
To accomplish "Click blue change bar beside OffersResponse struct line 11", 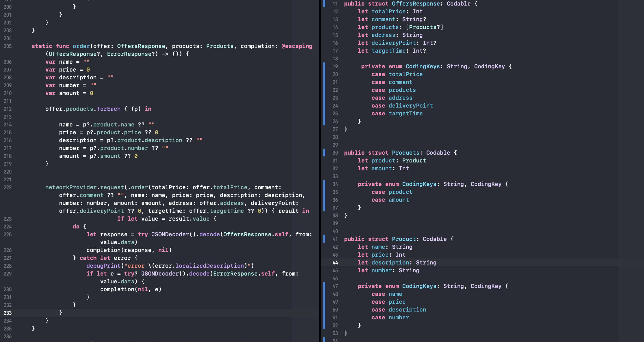I will point(324,4).
